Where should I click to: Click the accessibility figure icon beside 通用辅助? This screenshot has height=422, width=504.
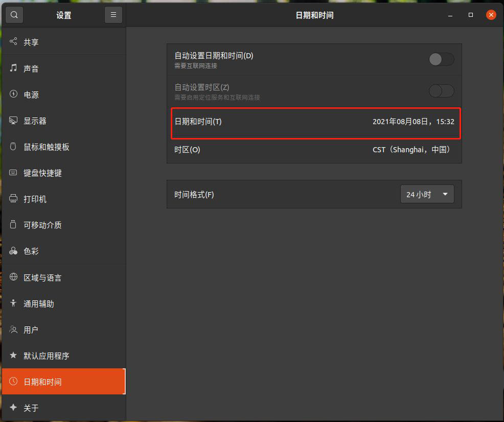pos(13,303)
